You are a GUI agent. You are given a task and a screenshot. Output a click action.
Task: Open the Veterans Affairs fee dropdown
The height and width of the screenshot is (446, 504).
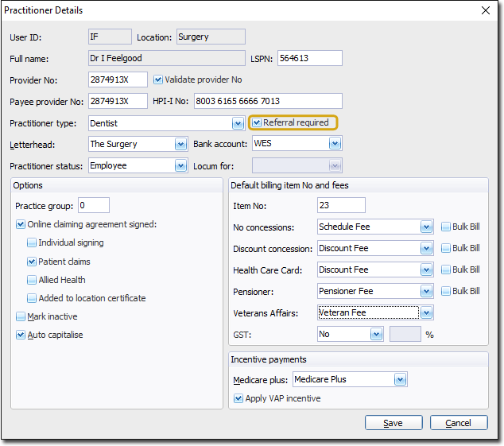[427, 313]
